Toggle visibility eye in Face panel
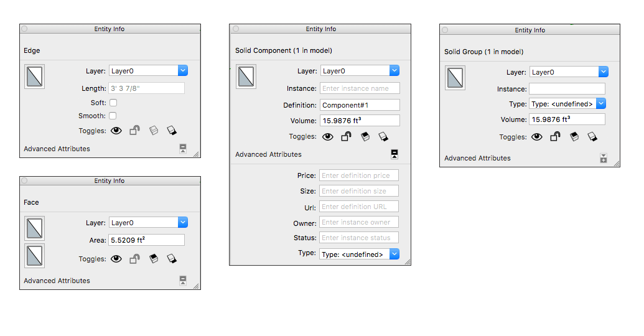Image resolution: width=644 pixels, height=336 pixels. (116, 259)
